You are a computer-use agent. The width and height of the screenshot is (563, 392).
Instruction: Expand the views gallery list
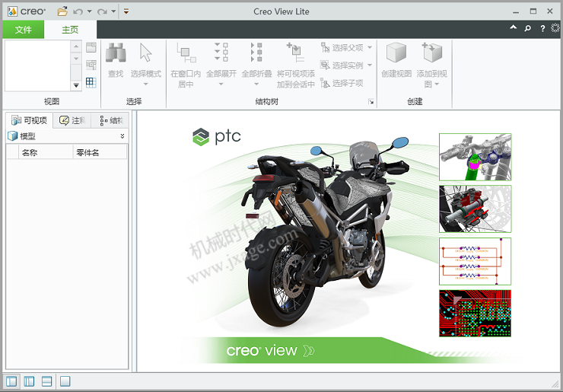click(76, 85)
